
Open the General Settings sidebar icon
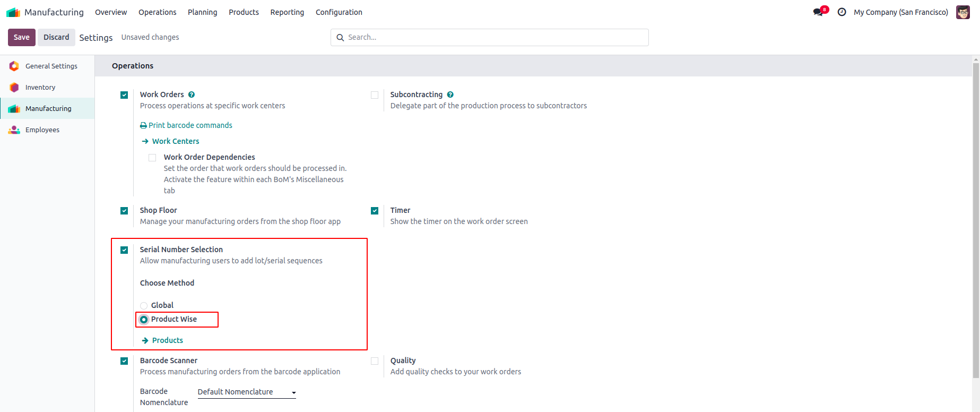pyautogui.click(x=14, y=66)
